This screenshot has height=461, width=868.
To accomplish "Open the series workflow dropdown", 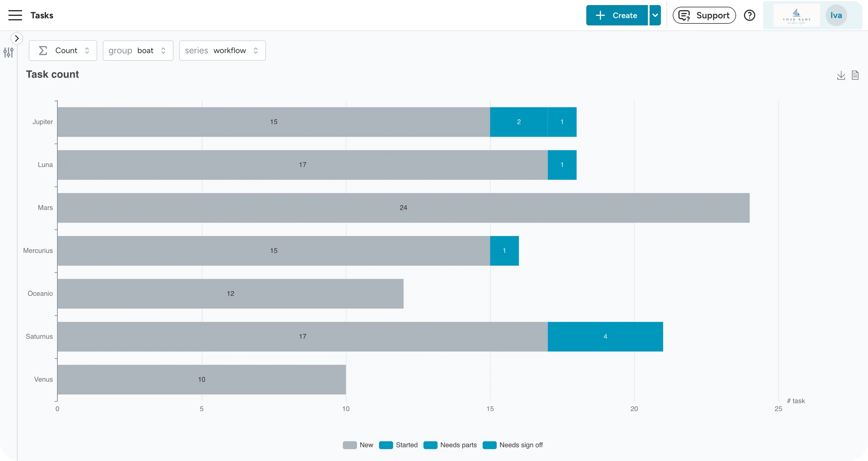I will point(222,51).
